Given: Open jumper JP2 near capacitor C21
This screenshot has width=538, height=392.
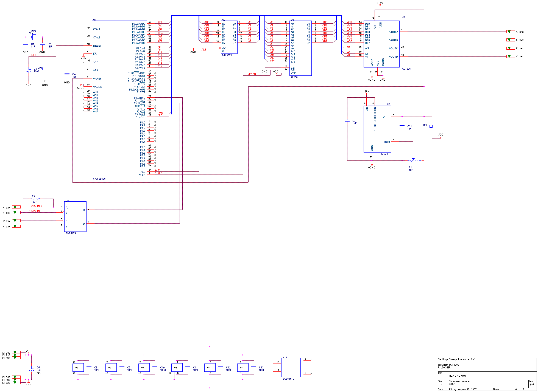Looking at the screenshot, I should tap(431, 126).
